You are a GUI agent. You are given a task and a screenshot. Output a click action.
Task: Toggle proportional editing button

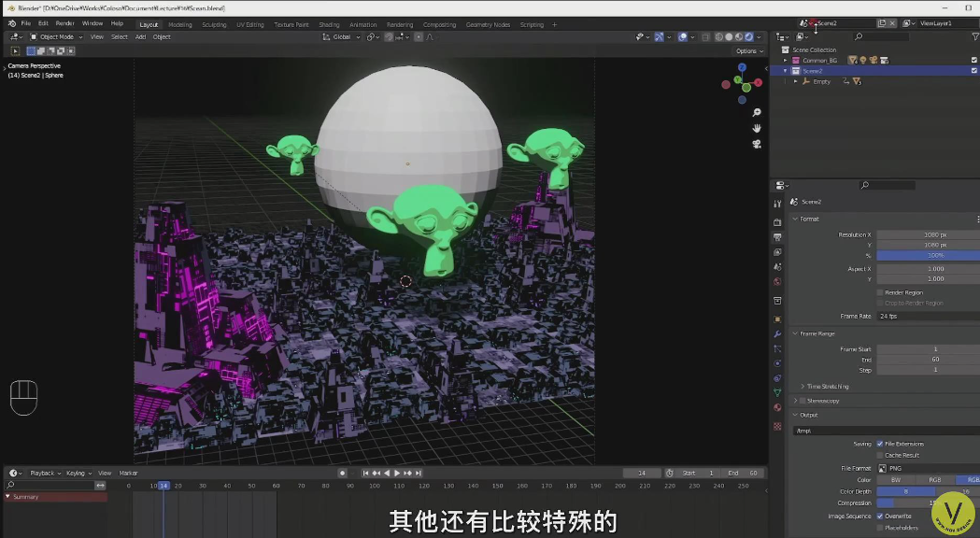[419, 36]
